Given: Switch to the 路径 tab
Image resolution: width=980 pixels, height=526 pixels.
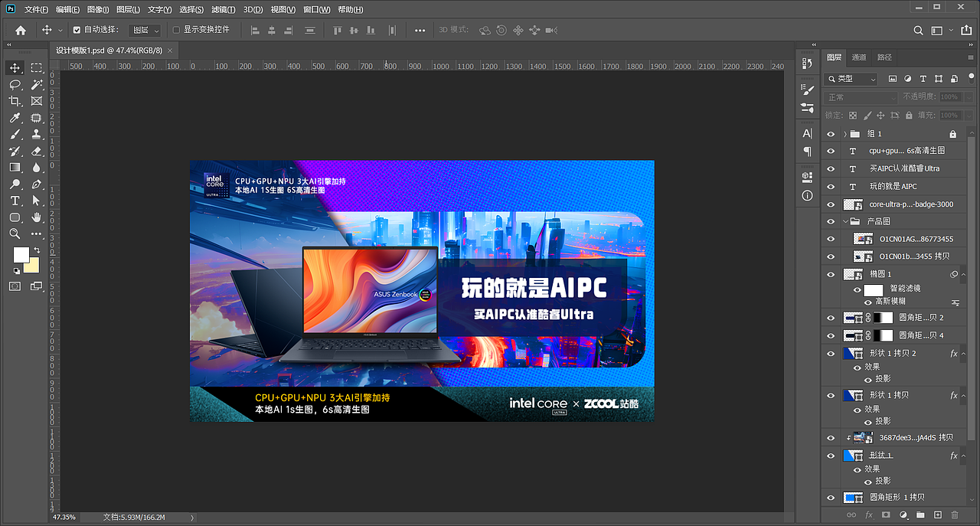Looking at the screenshot, I should click(884, 57).
